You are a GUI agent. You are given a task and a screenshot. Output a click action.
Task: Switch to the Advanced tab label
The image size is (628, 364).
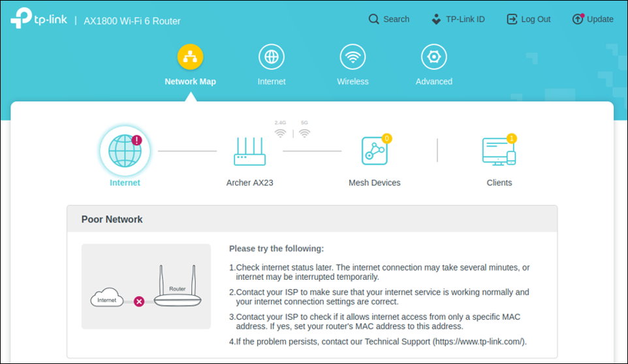[x=434, y=81]
